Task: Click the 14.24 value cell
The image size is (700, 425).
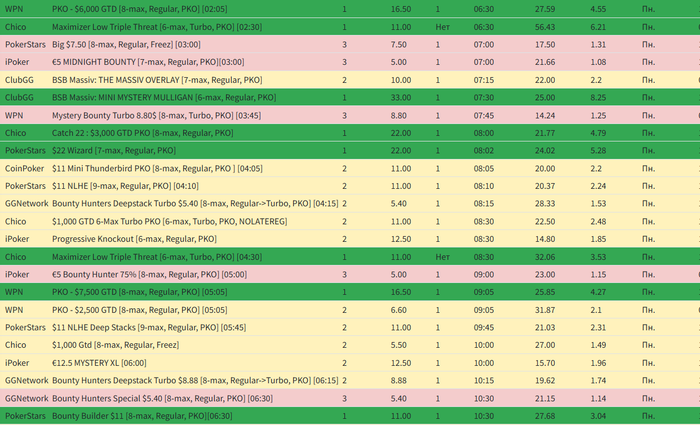Action: [545, 115]
